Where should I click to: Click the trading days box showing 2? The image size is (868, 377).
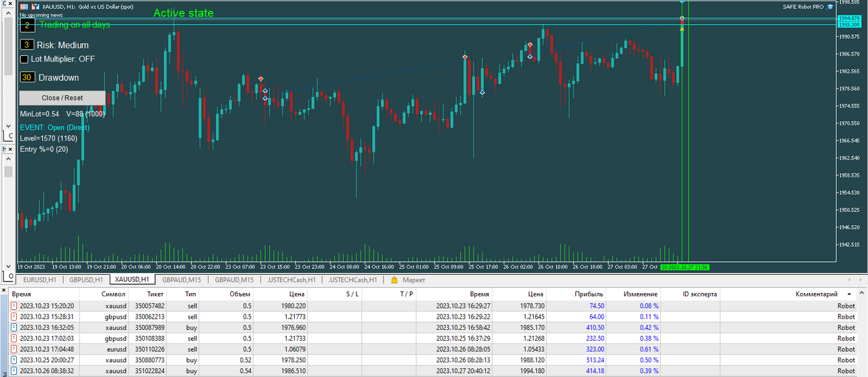tap(27, 26)
